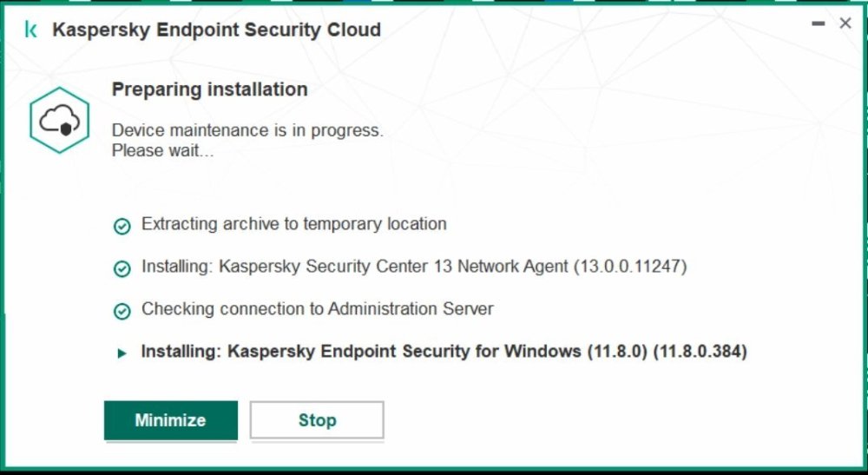Stop the installation with the Stop button
Image resolution: width=868 pixels, height=475 pixels.
317,420
